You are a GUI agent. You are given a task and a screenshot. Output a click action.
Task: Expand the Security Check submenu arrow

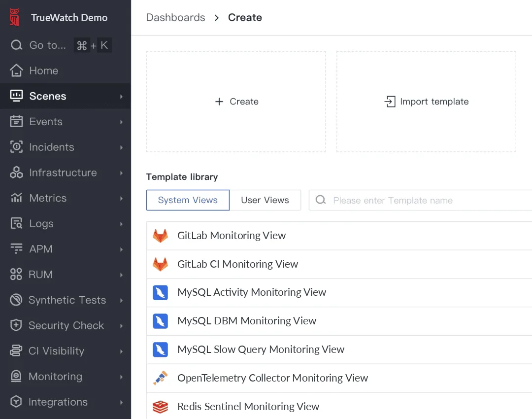click(121, 326)
